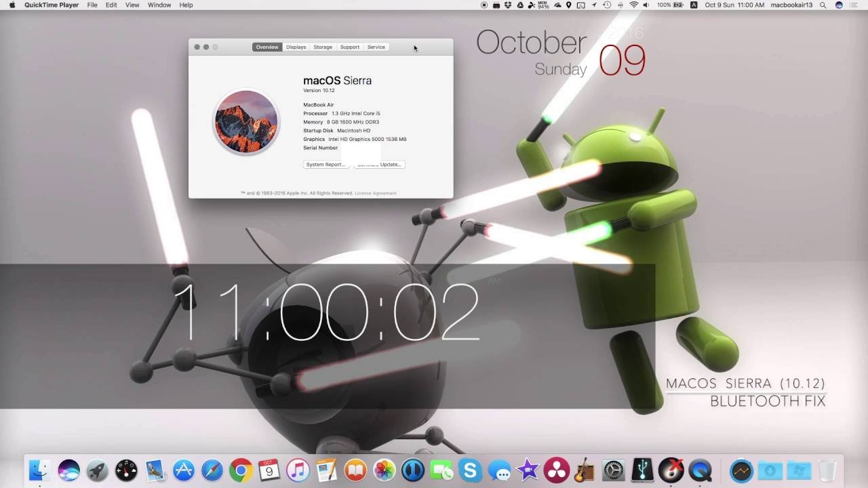Open Messages in the Dock
Viewport: 868px width, 488px height.
(x=499, y=470)
